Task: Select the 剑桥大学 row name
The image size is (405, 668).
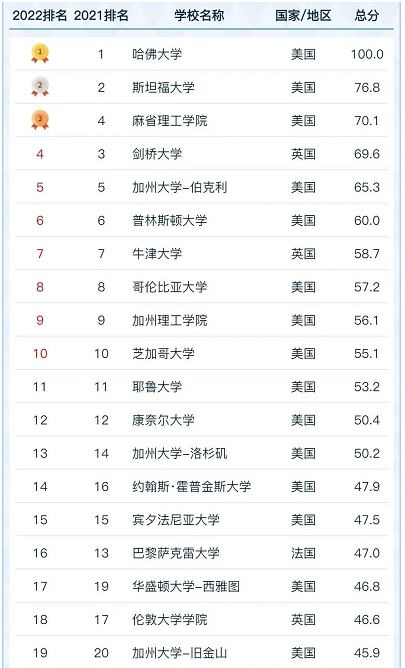Action: (157, 154)
